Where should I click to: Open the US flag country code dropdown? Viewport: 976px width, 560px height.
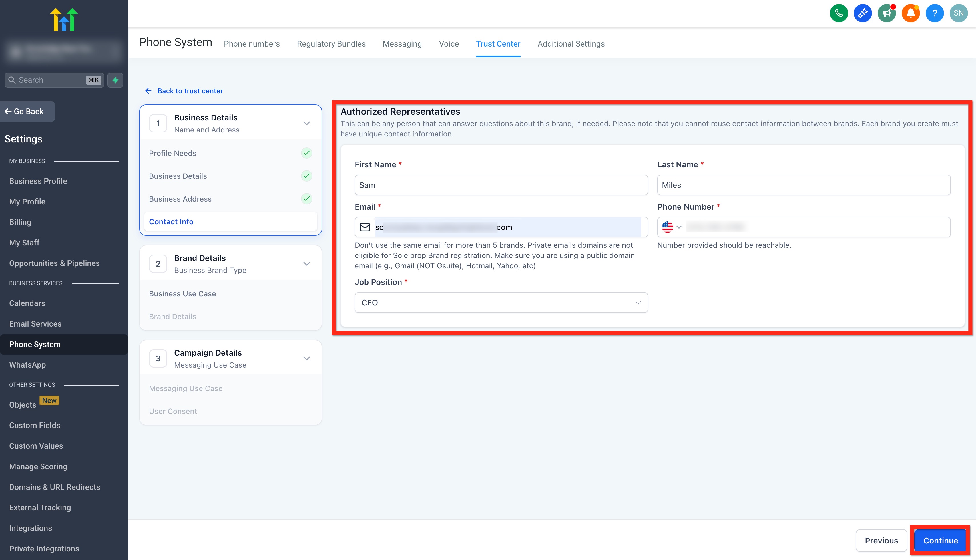pyautogui.click(x=671, y=227)
